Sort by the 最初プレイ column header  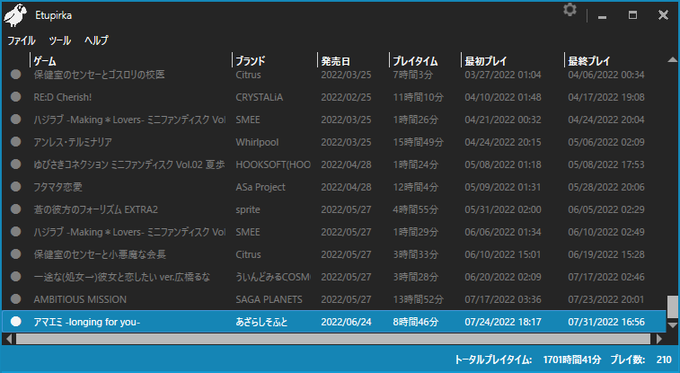[x=486, y=61]
